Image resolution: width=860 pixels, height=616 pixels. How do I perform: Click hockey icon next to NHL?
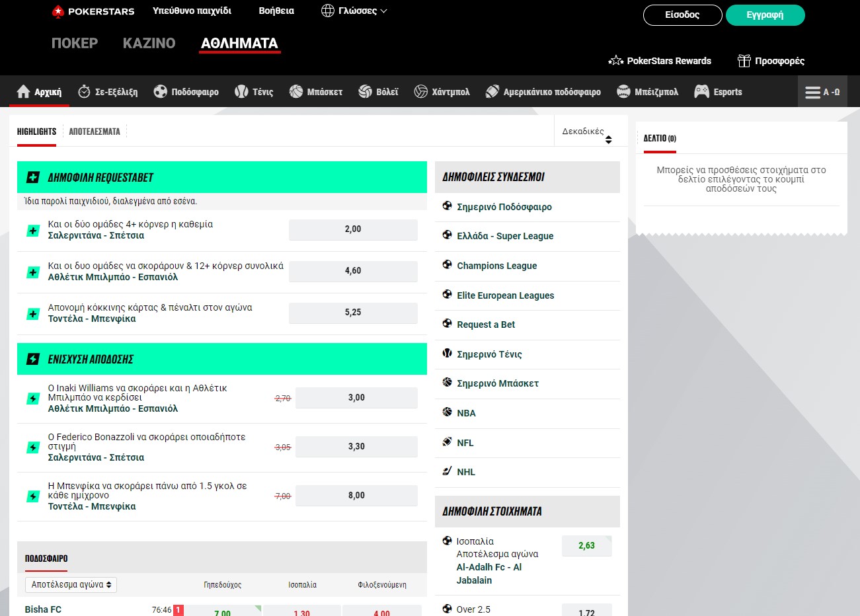coord(447,471)
